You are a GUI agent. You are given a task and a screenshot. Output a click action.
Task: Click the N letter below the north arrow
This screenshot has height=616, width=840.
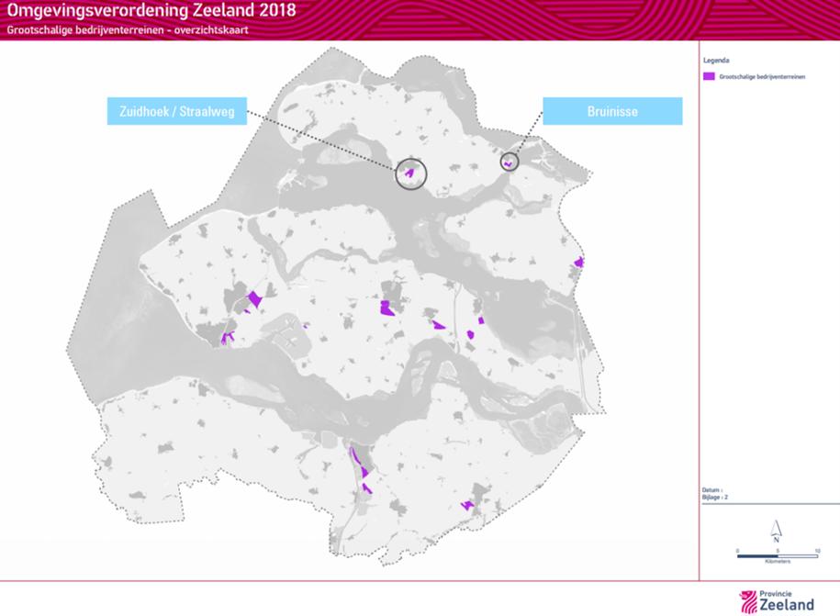pos(777,540)
